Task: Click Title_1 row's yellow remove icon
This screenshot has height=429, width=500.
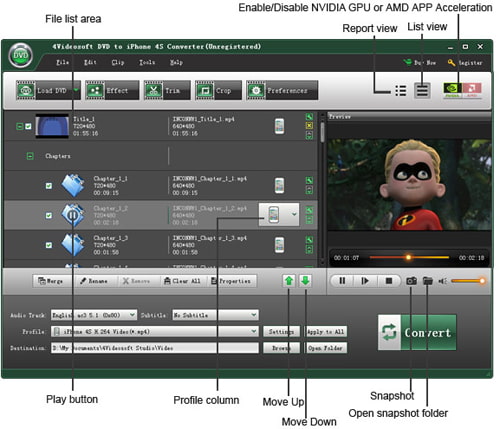Action: pos(309,126)
